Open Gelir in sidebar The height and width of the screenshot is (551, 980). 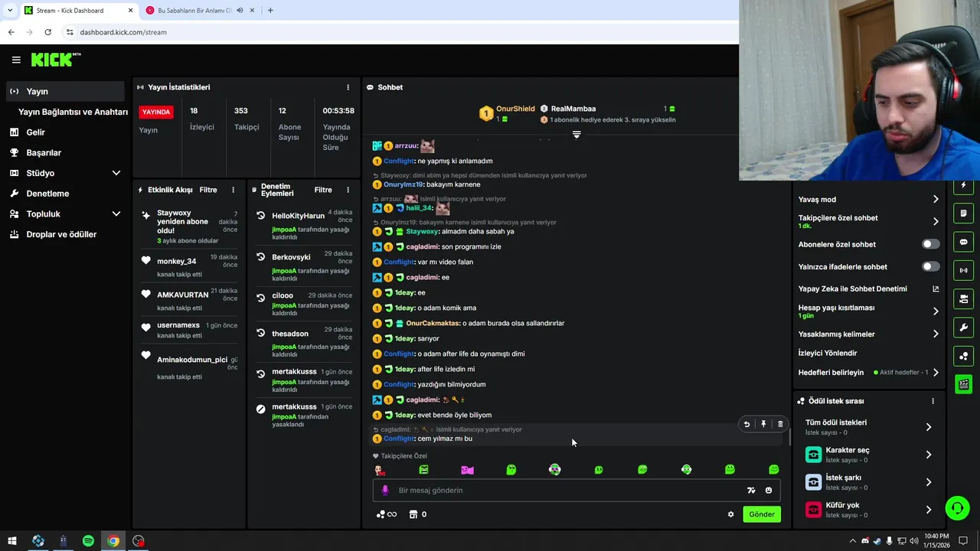(x=65, y=132)
